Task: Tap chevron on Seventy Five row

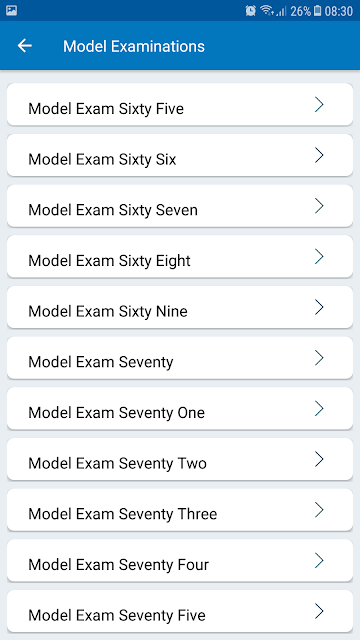Action: 319,611
